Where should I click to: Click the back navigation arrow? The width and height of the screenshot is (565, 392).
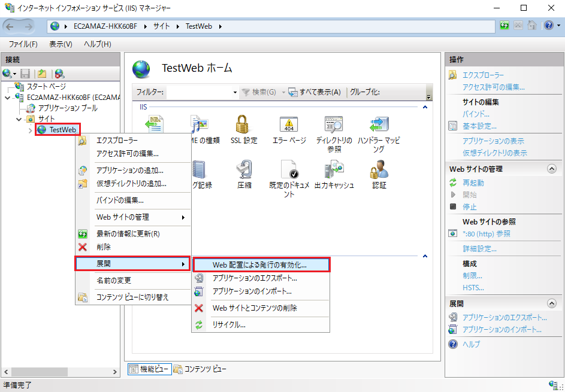(x=10, y=26)
